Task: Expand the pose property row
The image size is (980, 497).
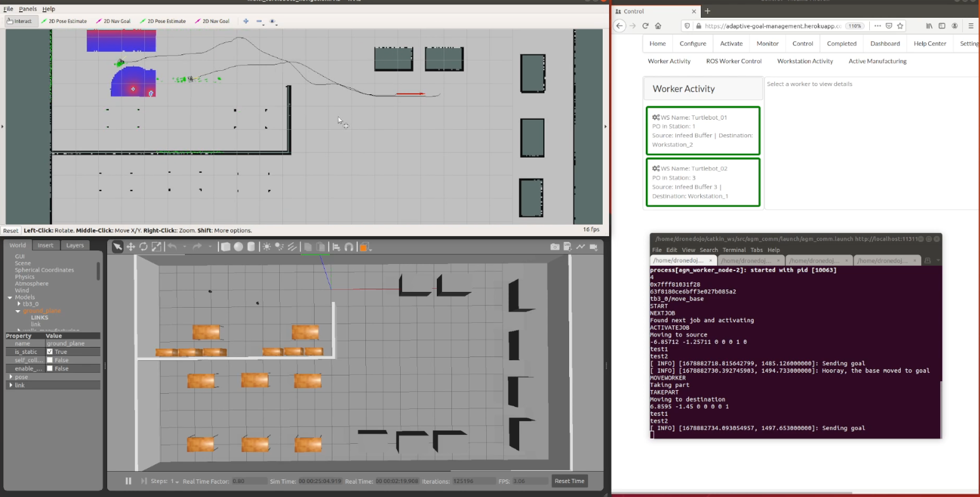Action: [11, 377]
